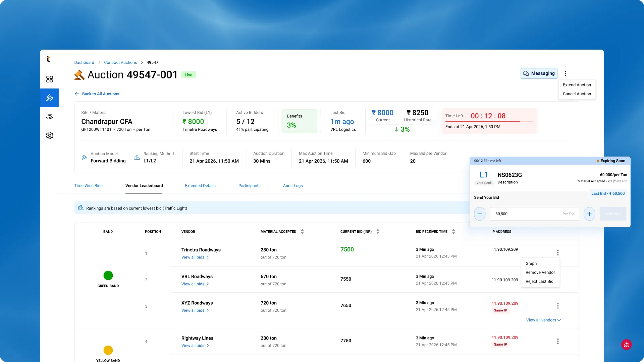This screenshot has height=362, width=644.
Task: View all bids for Rightway Lines
Action: click(195, 346)
